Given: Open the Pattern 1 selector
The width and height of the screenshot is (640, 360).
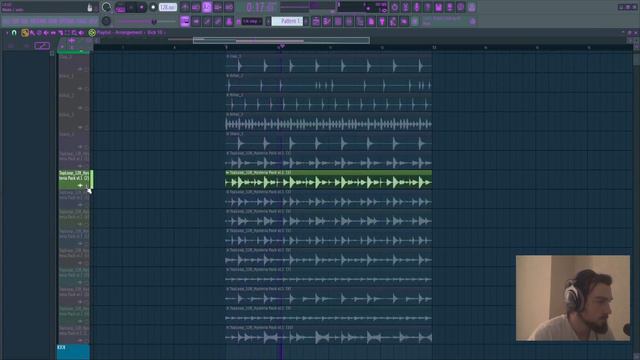Looking at the screenshot, I should point(288,21).
